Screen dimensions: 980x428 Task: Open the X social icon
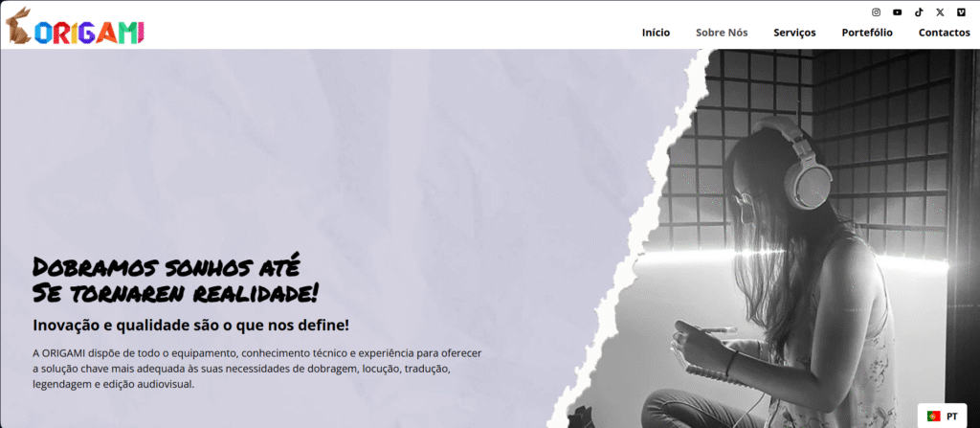click(940, 11)
